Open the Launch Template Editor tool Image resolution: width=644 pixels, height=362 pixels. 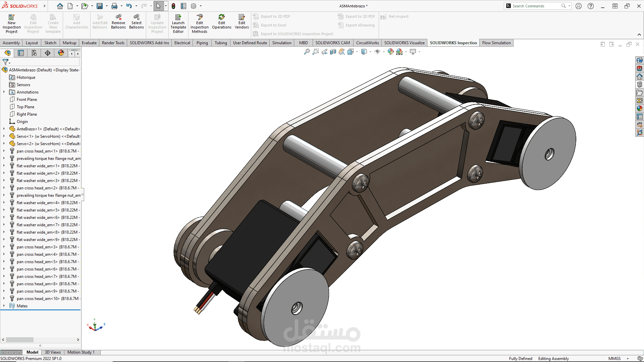(178, 23)
